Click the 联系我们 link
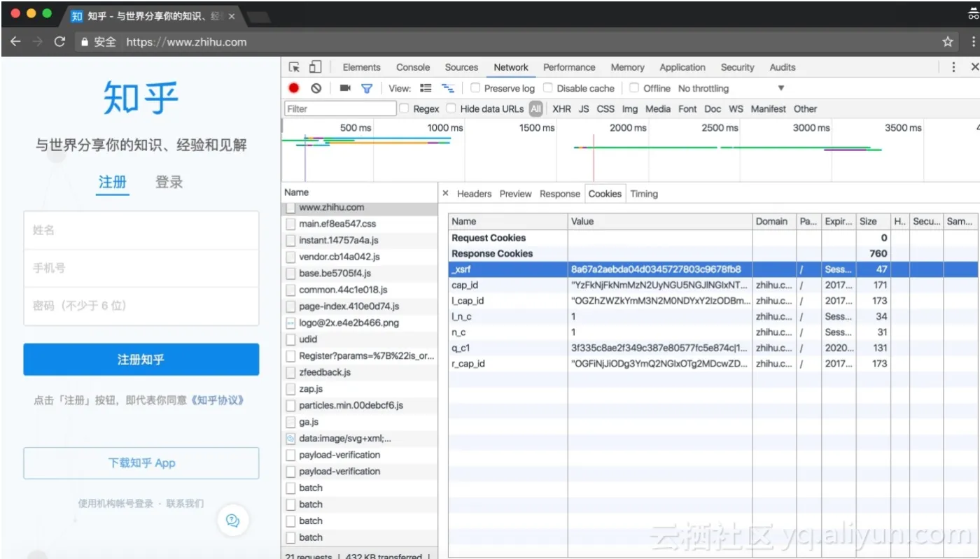 (185, 503)
